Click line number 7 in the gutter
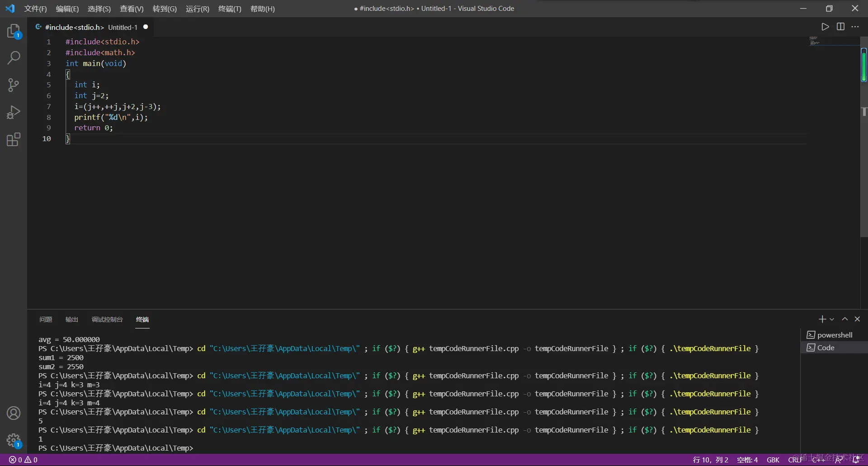Viewport: 868px width, 466px height. (x=48, y=107)
